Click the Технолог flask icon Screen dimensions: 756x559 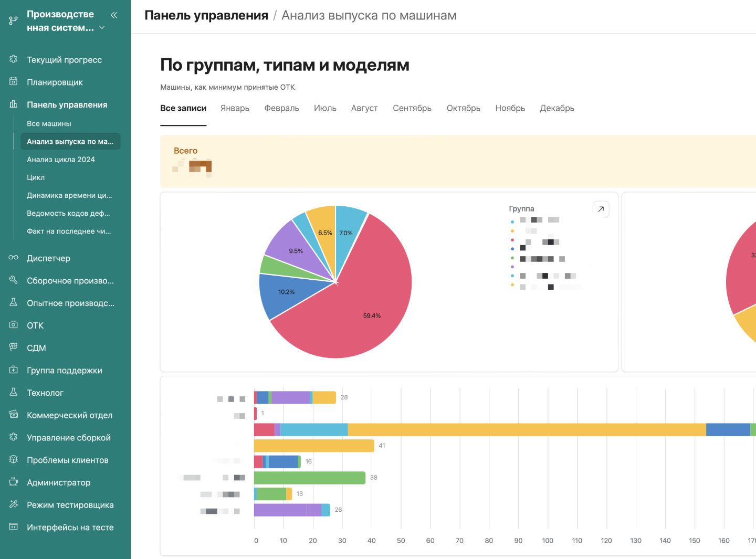click(14, 392)
